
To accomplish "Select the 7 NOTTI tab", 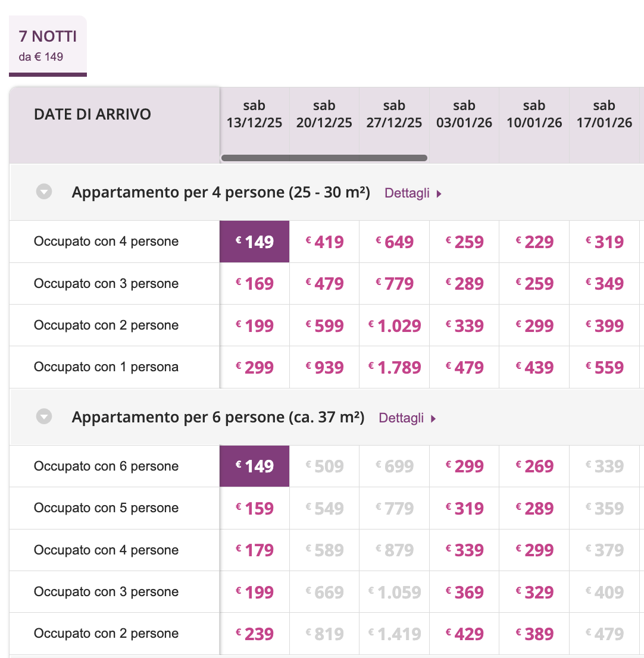I will [x=48, y=45].
